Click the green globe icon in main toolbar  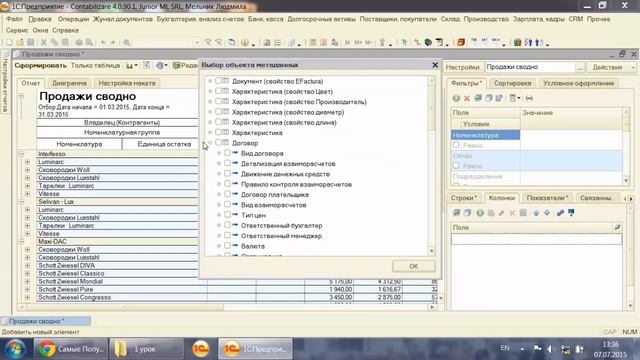click(x=428, y=42)
